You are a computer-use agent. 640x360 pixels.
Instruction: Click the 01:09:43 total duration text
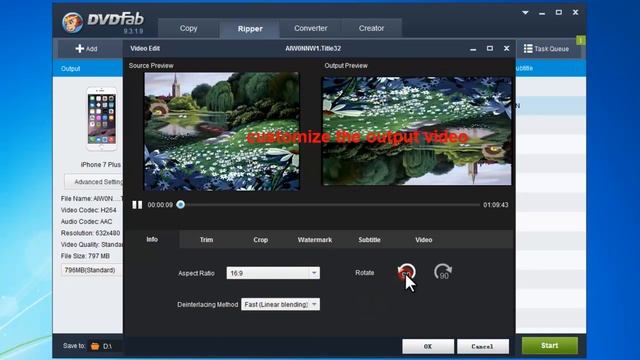[x=496, y=205]
